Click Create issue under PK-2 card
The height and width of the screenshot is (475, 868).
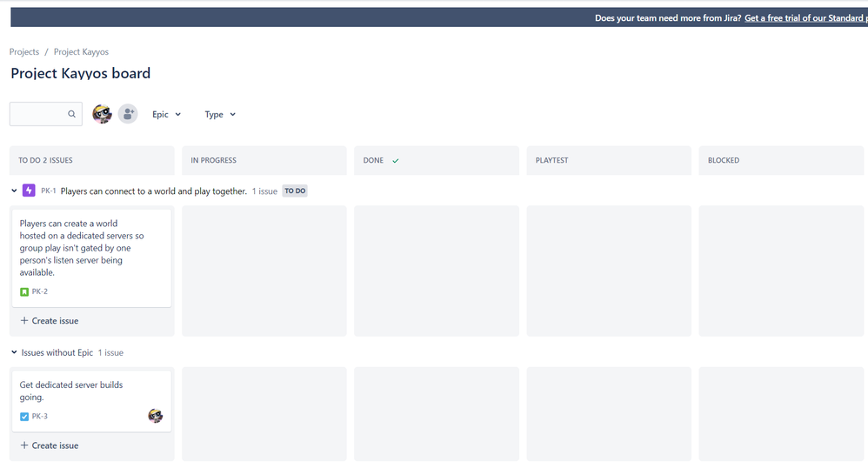(x=50, y=320)
